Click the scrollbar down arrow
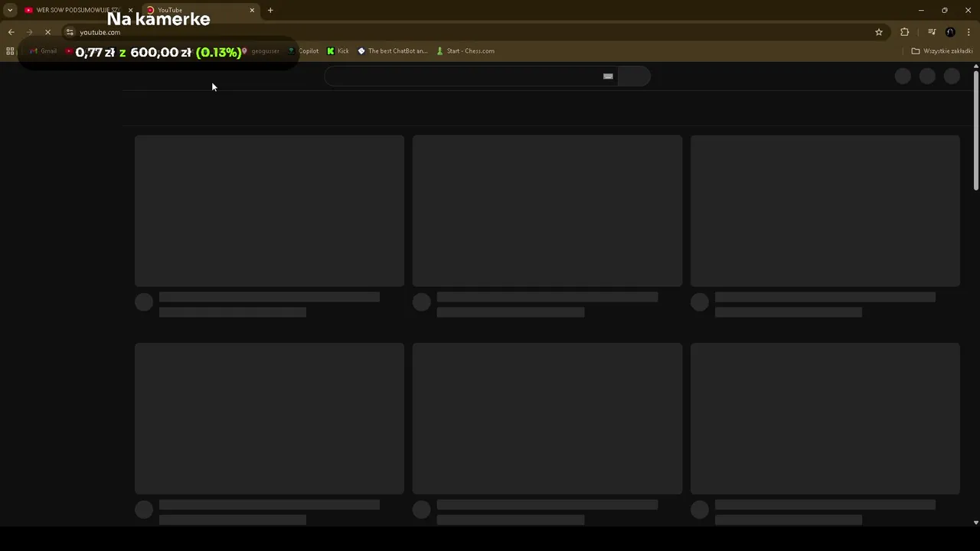 pyautogui.click(x=975, y=523)
